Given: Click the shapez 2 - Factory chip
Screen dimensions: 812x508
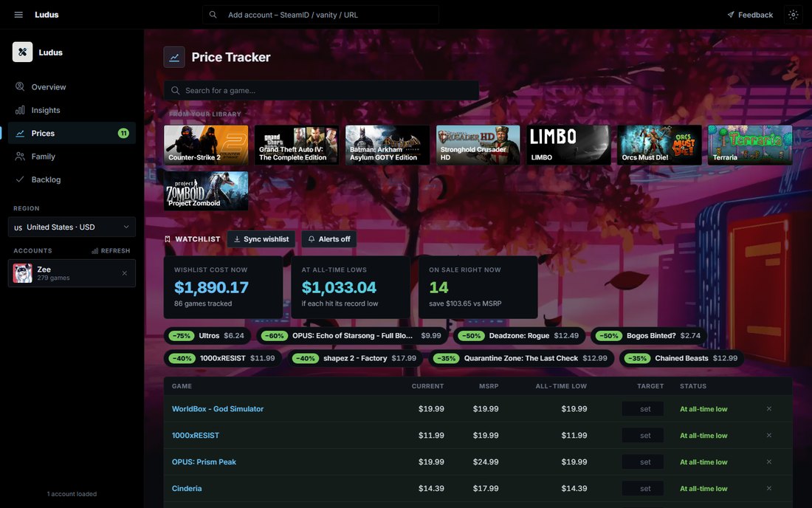Looking at the screenshot, I should (x=355, y=358).
